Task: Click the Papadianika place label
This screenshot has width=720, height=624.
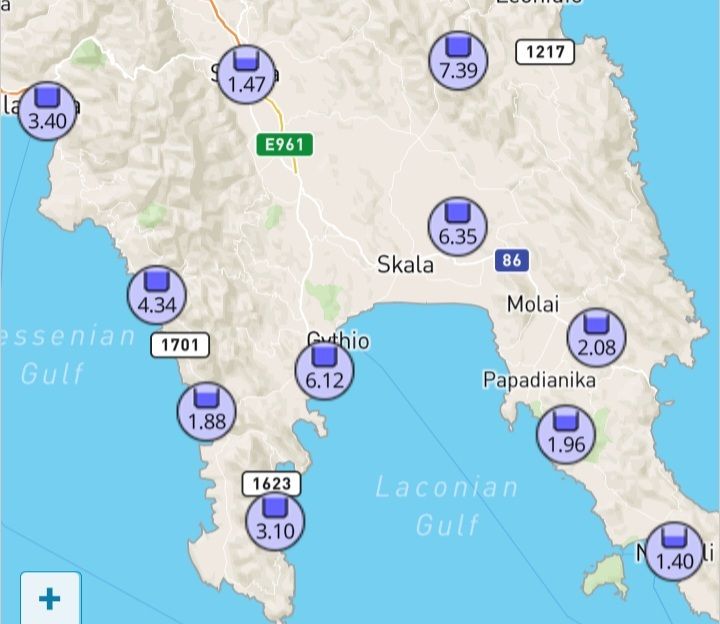Action: (540, 380)
